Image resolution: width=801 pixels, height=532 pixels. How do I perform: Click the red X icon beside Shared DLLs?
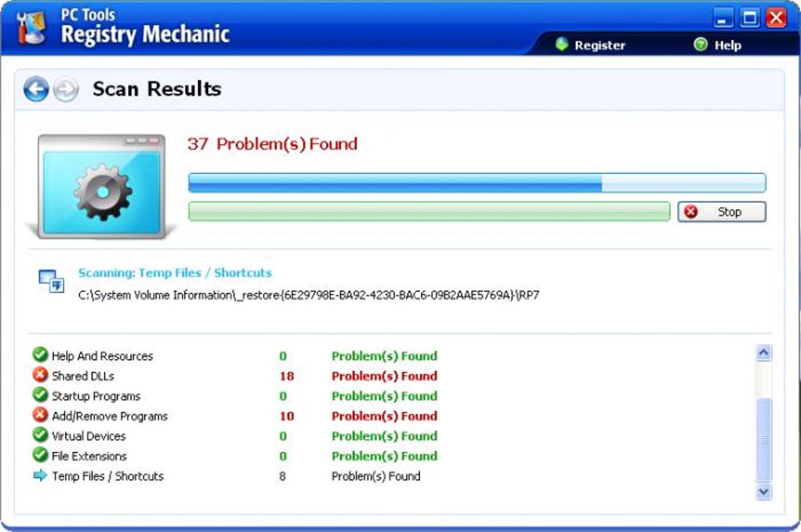click(x=40, y=375)
